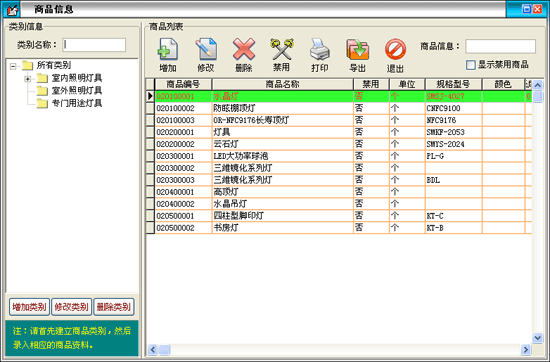Sort by 商品名称 column header
Image resolution: width=550 pixels, height=362 pixels.
pos(282,84)
